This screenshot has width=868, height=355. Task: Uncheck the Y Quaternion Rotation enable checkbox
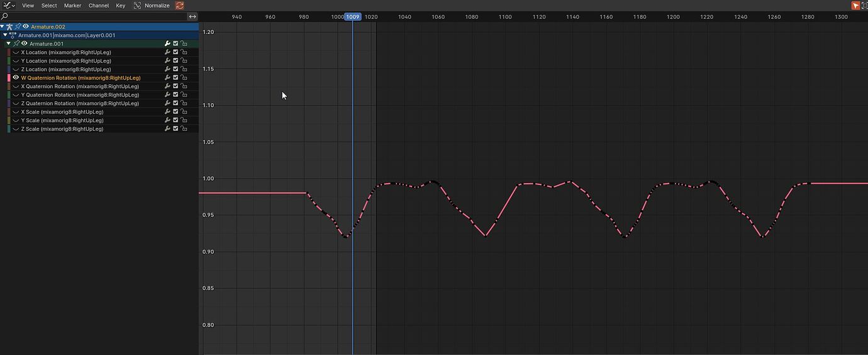tap(175, 95)
